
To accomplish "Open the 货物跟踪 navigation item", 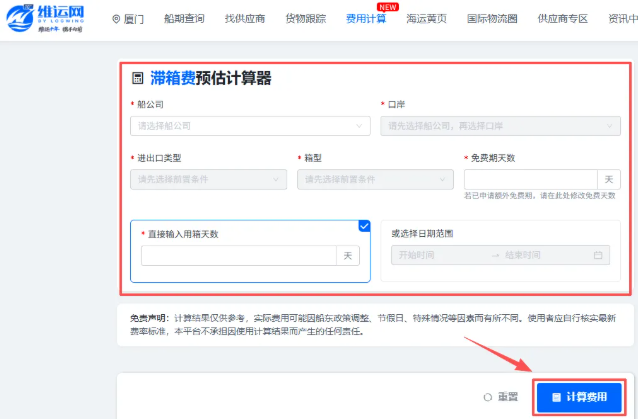I will pyautogui.click(x=309, y=19).
